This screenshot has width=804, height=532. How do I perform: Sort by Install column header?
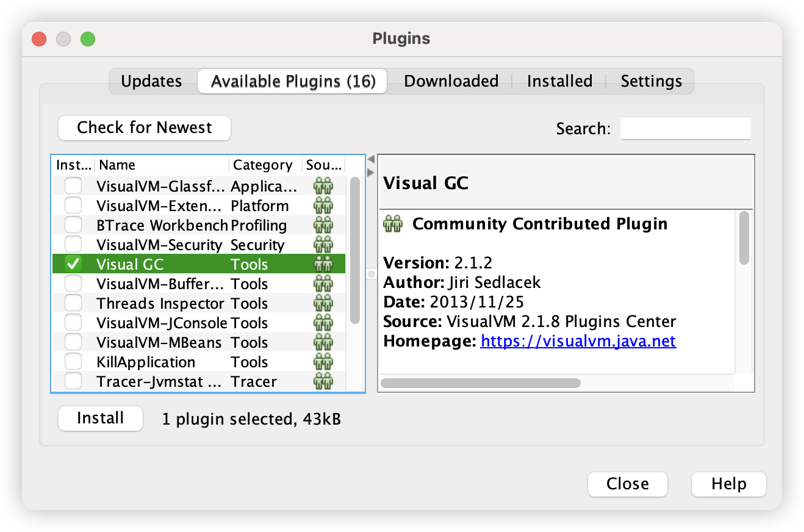pos(74,165)
